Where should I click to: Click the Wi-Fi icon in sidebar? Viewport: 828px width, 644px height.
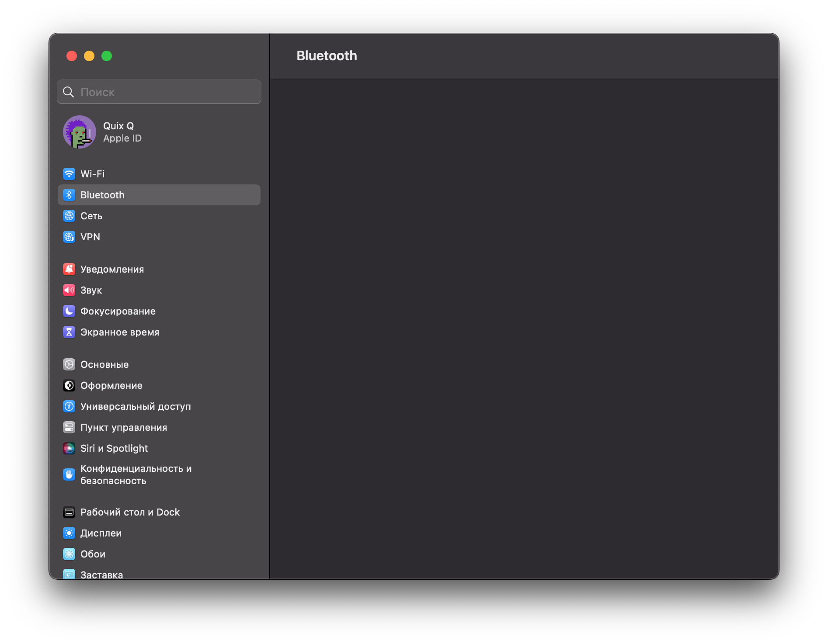coord(69,174)
